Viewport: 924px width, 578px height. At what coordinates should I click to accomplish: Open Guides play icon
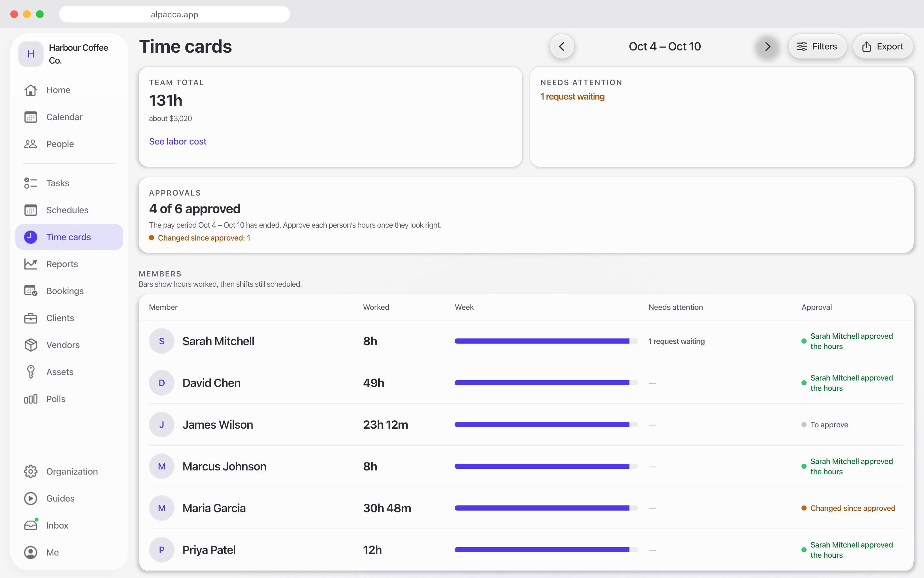pyautogui.click(x=30, y=498)
